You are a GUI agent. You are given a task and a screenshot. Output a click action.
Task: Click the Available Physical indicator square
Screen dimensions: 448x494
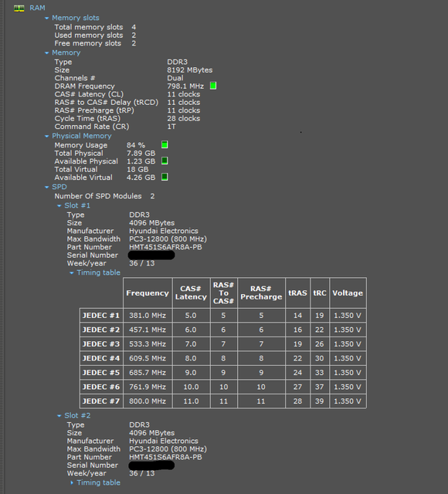165,161
